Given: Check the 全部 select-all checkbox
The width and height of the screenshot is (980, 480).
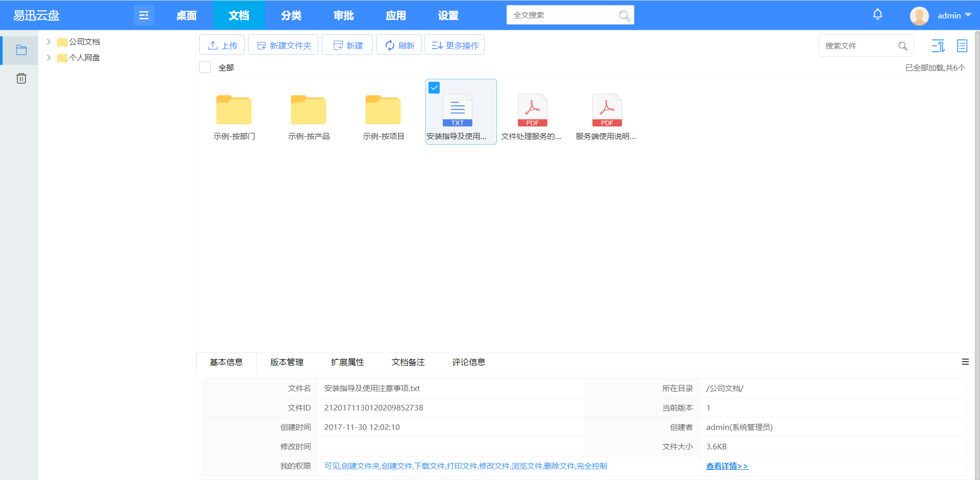Looking at the screenshot, I should tap(205, 67).
